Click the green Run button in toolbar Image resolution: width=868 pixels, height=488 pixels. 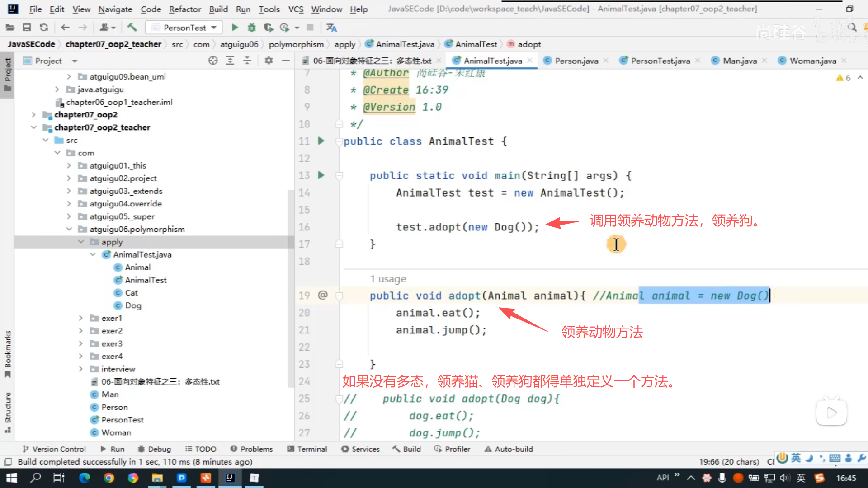[x=235, y=28]
